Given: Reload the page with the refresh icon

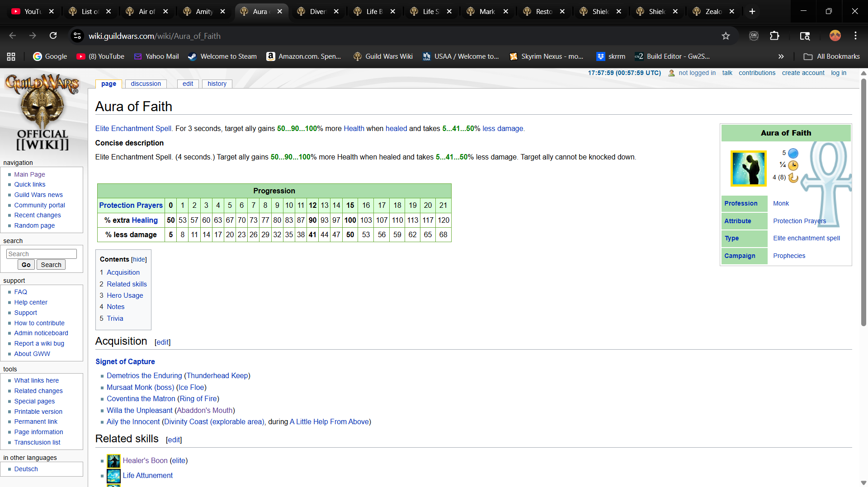Looking at the screenshot, I should pyautogui.click(x=53, y=36).
